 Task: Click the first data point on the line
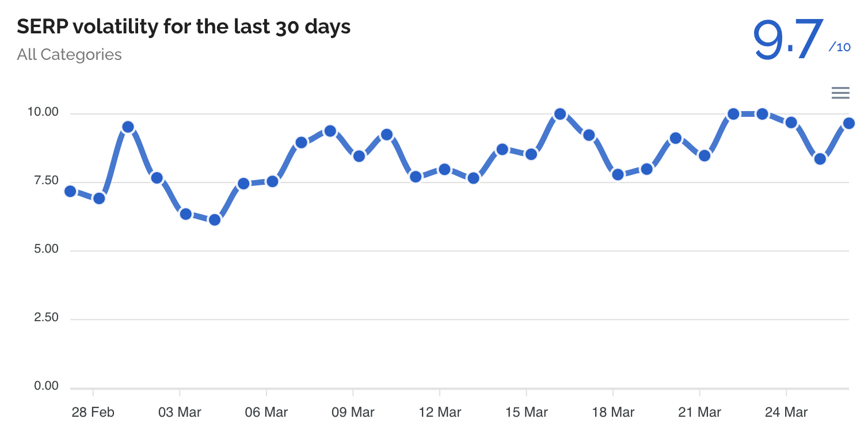pos(70,191)
